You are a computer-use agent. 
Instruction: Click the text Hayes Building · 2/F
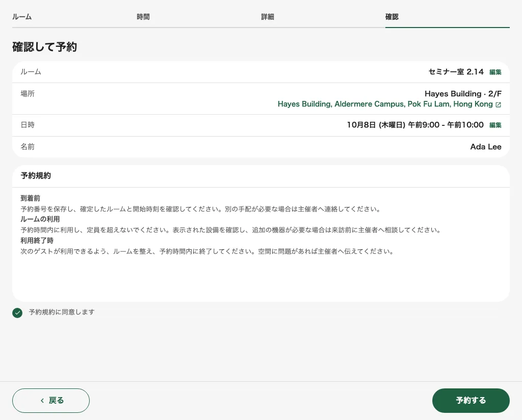coord(463,94)
